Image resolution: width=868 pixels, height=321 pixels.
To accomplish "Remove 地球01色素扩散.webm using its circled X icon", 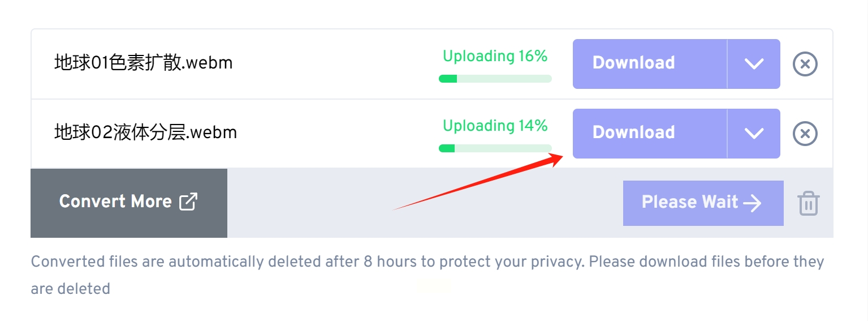I will [x=805, y=64].
